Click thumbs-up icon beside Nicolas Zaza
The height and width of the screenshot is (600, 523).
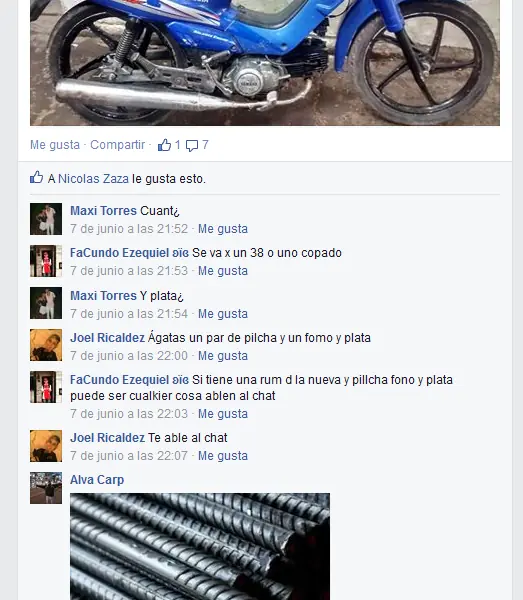coord(37,178)
